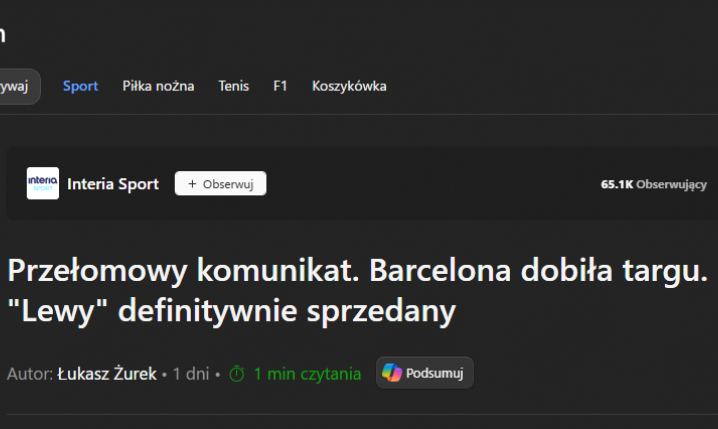Click the article headline about Barcelona

358,290
